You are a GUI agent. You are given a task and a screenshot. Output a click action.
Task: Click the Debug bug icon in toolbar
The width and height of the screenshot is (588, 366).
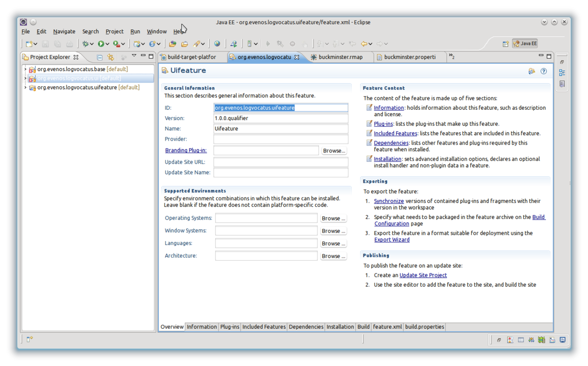87,44
